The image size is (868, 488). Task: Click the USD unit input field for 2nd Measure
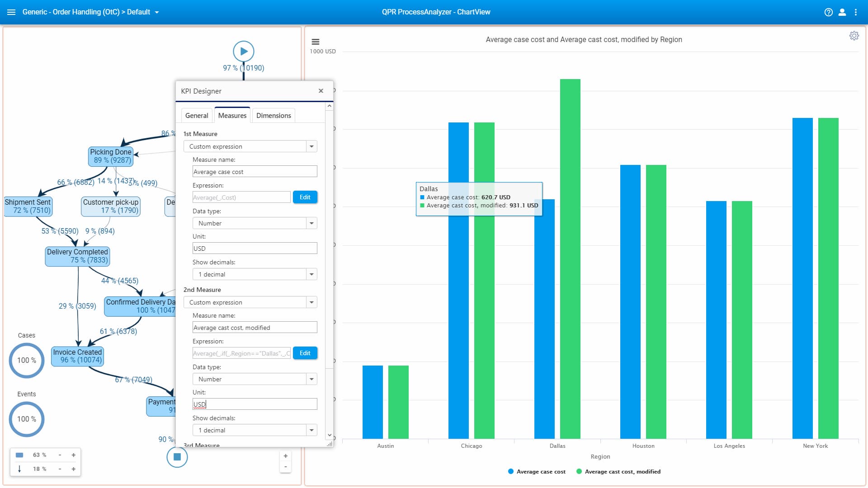[x=255, y=404]
